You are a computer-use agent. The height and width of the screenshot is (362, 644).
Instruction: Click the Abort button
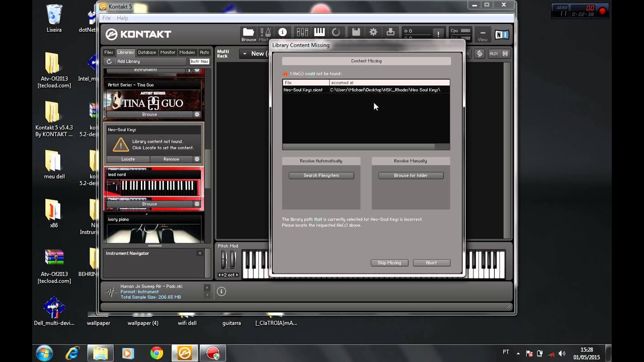pyautogui.click(x=431, y=263)
